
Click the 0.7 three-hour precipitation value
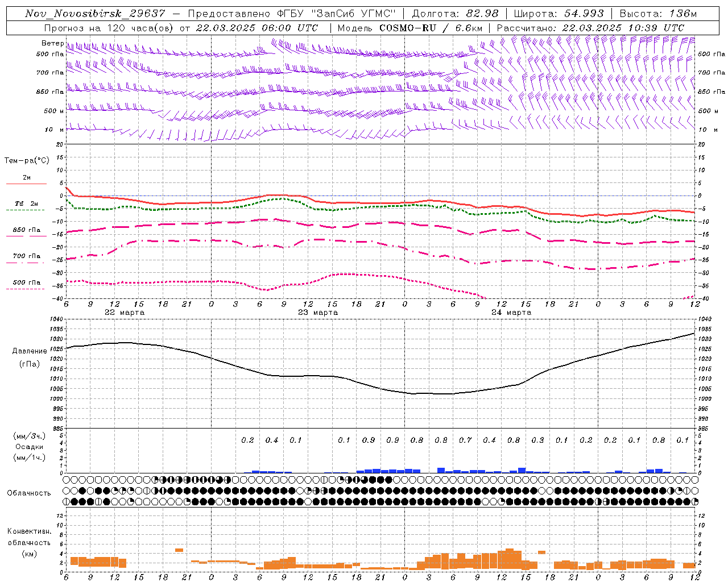pos(465,440)
